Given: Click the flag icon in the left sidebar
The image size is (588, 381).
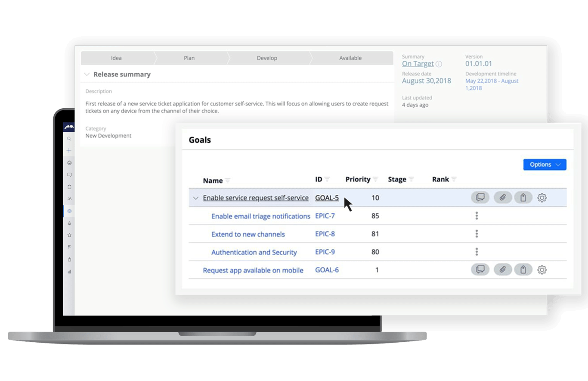Looking at the screenshot, I should point(69,247).
